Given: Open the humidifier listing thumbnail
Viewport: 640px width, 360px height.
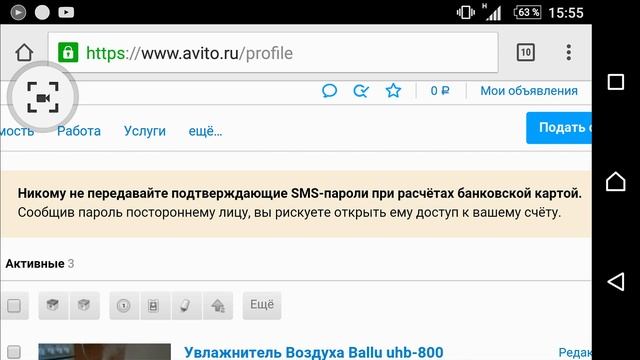Looking at the screenshot, I should tap(104, 352).
